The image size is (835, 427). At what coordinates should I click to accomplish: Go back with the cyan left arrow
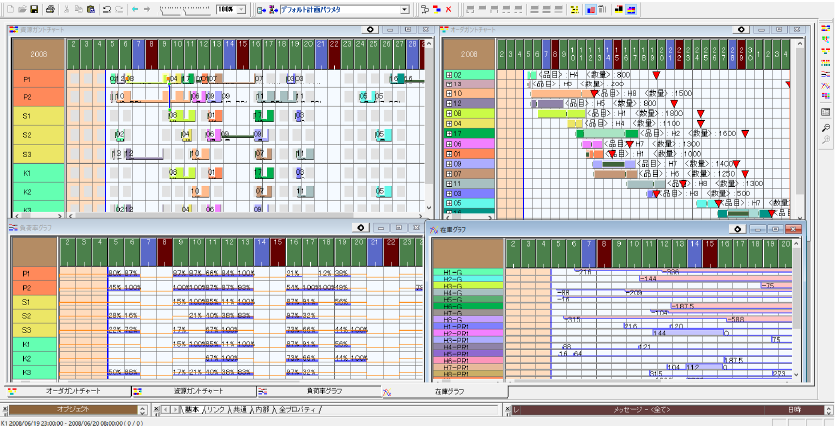135,10
